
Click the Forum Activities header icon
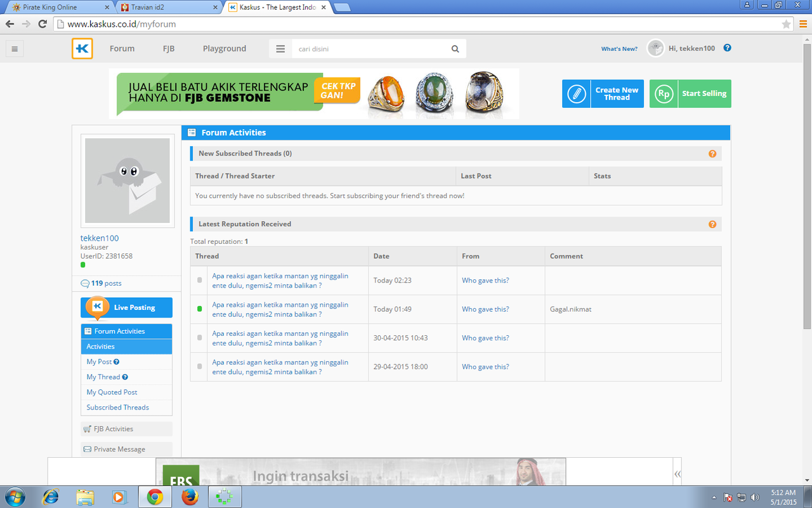(x=192, y=133)
